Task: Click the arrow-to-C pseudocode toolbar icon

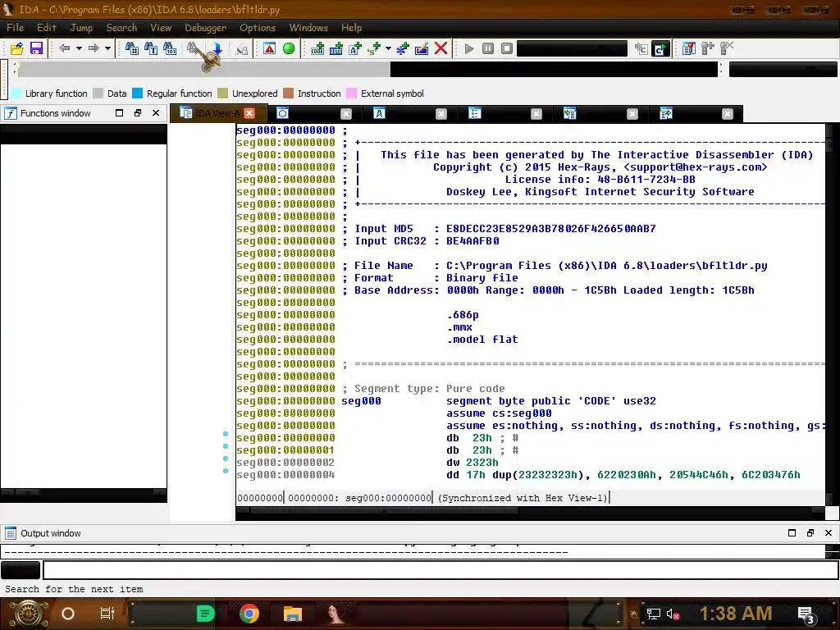Action: pos(641,48)
